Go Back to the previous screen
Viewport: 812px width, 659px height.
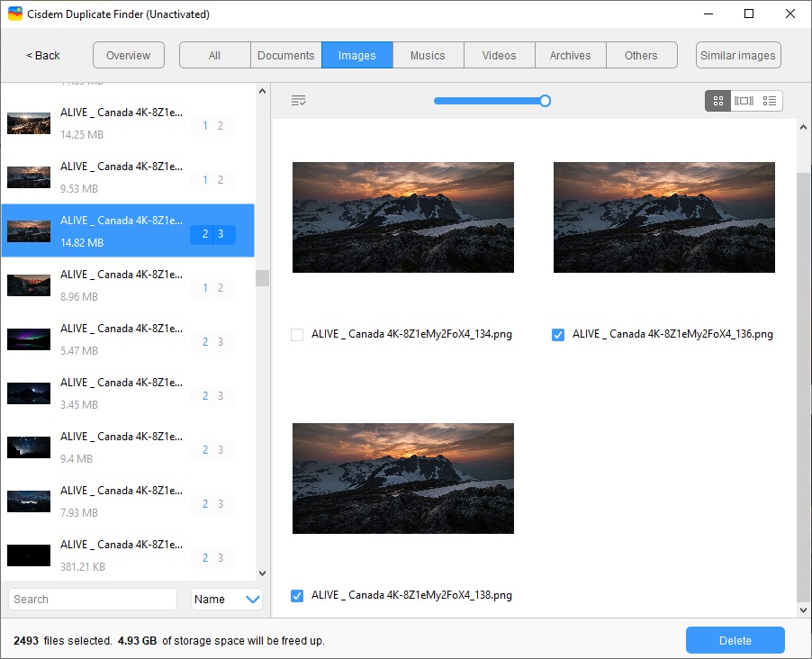coord(43,56)
